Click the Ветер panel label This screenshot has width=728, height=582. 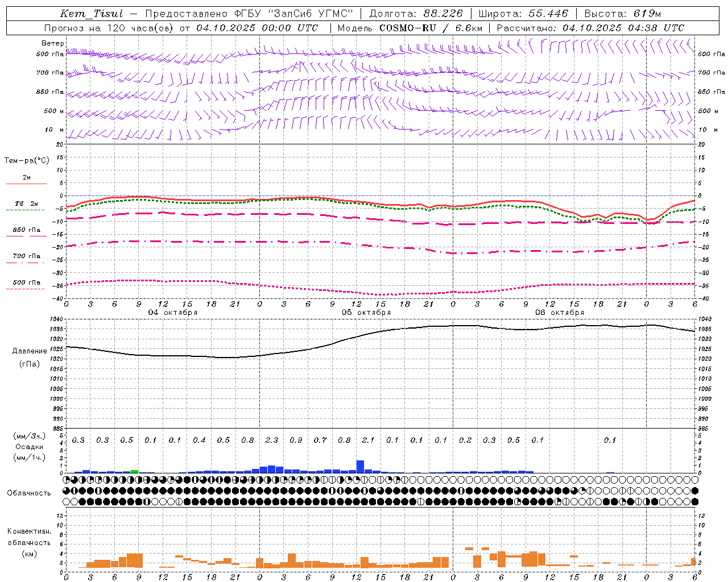(52, 43)
